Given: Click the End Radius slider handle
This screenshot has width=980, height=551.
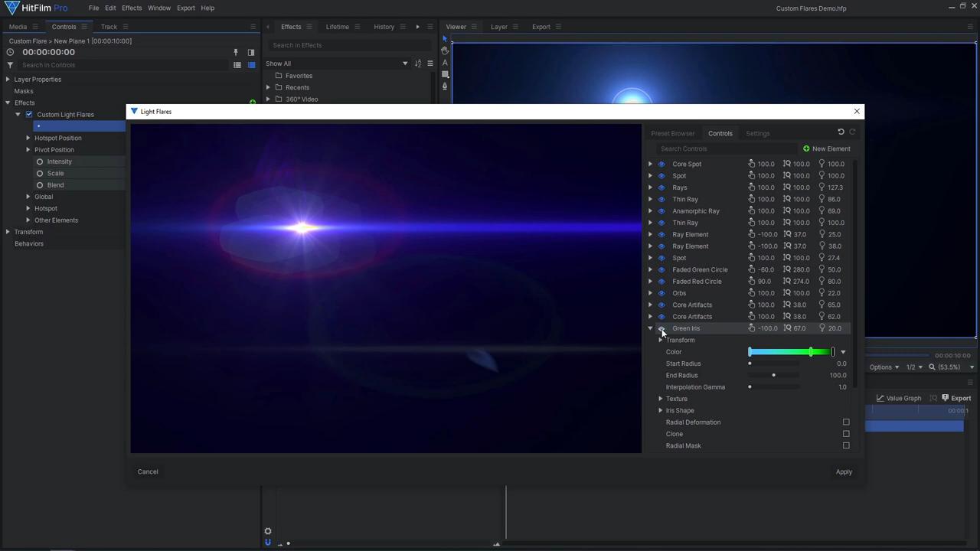Looking at the screenshot, I should coord(773,375).
